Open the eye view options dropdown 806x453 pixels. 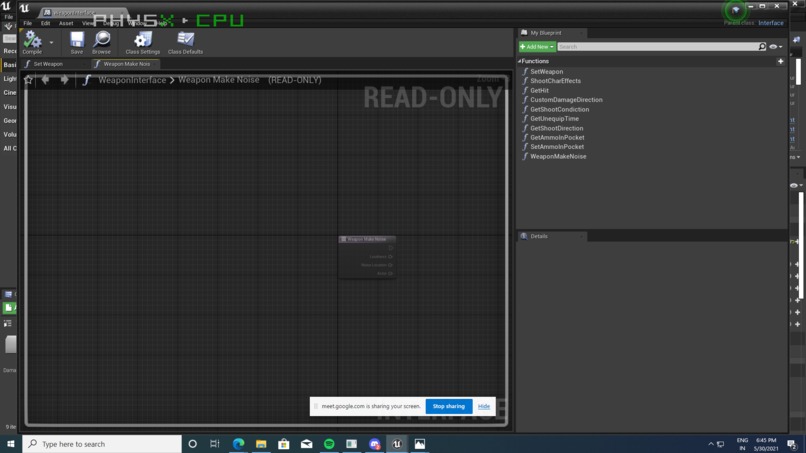tap(776, 47)
